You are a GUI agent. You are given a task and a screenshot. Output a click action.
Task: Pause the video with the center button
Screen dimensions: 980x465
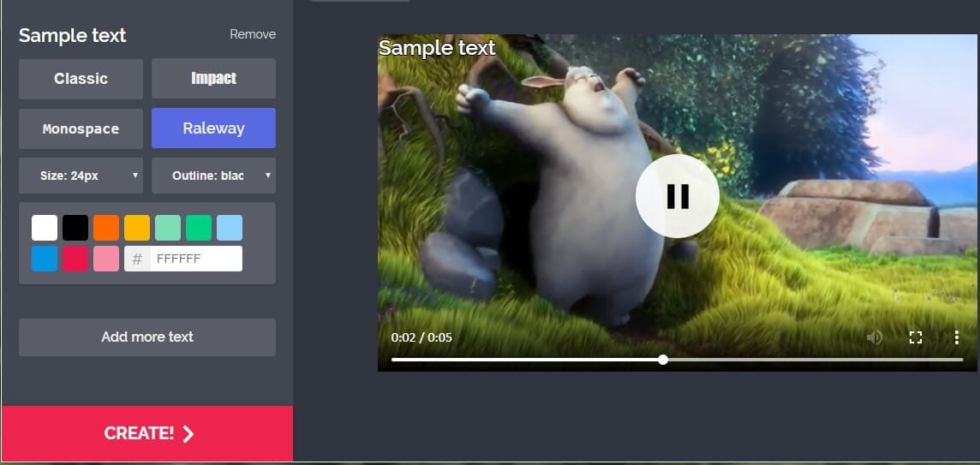coord(678,196)
